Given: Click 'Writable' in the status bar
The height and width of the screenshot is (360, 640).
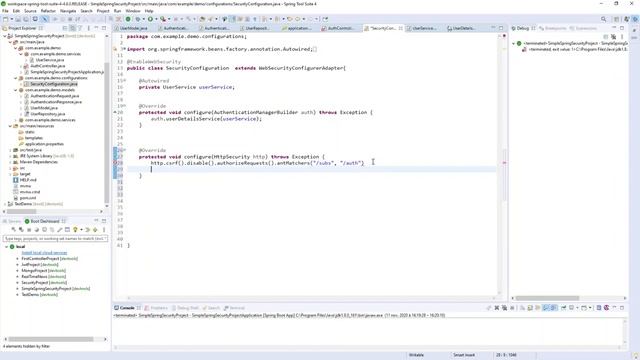Looking at the screenshot, I should pos(416,355).
